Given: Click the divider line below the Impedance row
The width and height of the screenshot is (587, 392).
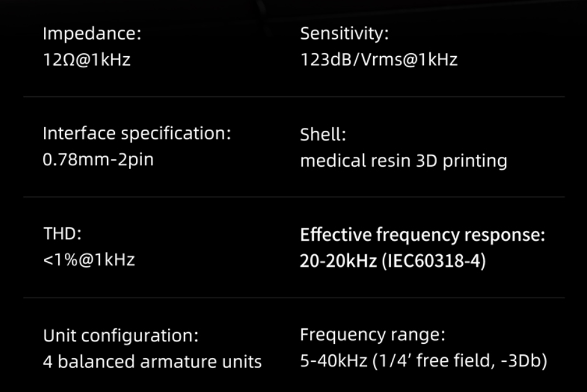Looking at the screenshot, I should [x=293, y=97].
